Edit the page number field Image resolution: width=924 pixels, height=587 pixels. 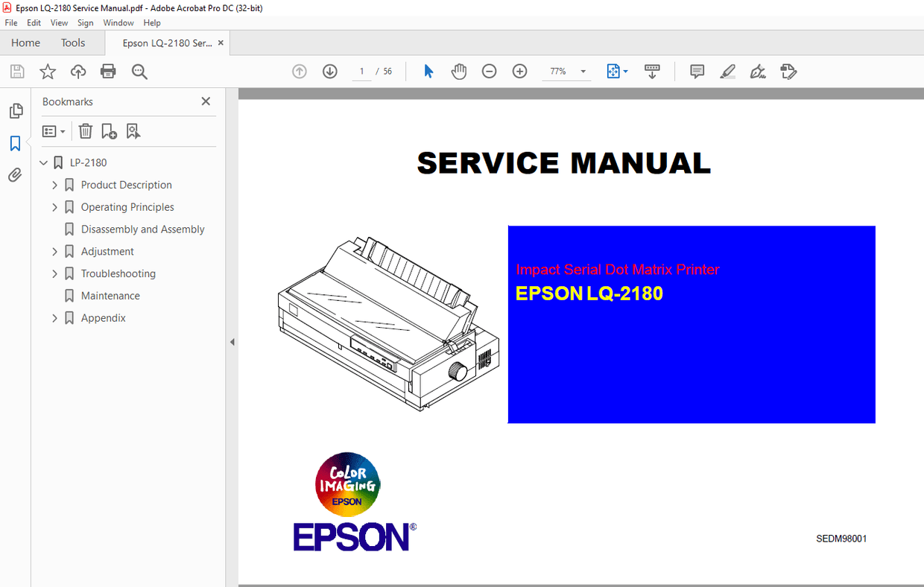pos(361,71)
